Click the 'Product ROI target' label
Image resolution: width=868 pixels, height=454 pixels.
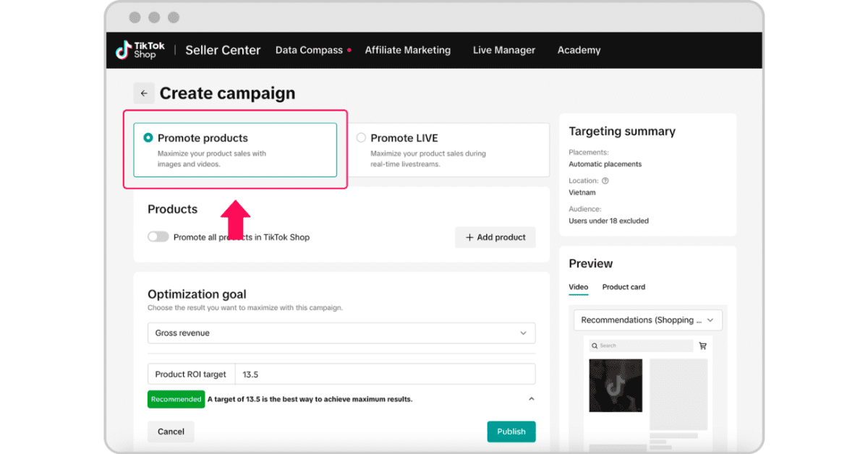click(x=191, y=374)
